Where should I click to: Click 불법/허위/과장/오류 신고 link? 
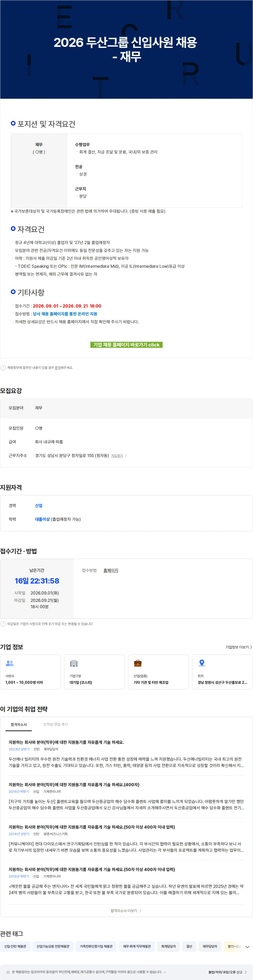point(227,972)
